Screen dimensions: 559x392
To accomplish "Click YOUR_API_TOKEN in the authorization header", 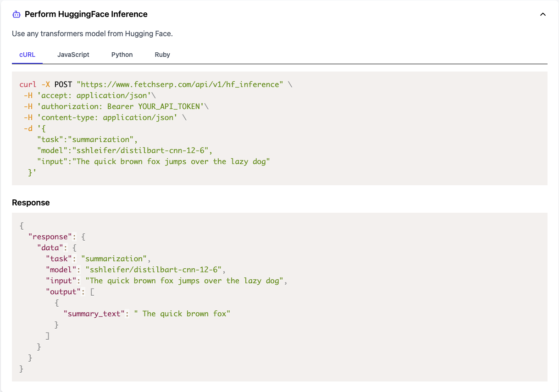I will [171, 106].
